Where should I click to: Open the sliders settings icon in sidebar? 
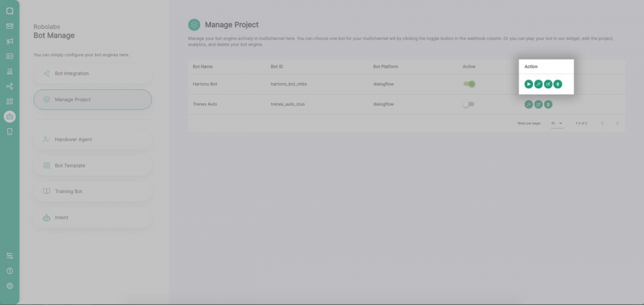(9, 256)
